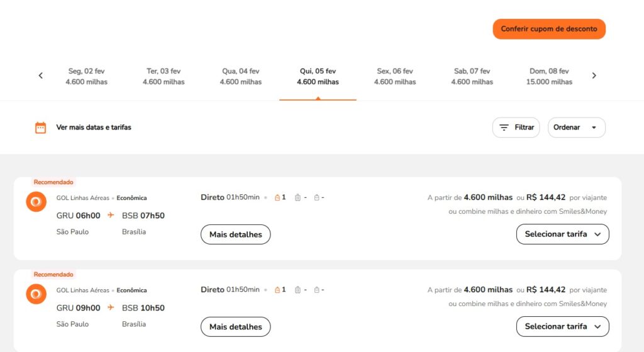644x352 pixels.
Task: Click the GOL logo on 09h00 flight
Action: [x=36, y=294]
